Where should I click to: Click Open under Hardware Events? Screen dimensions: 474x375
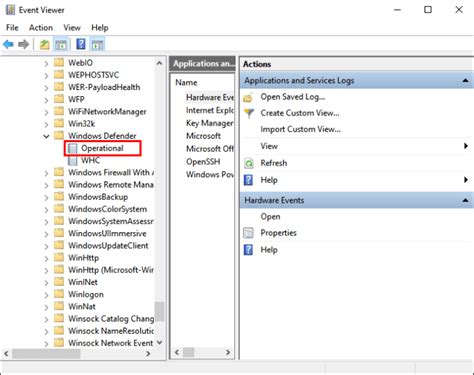(x=270, y=217)
